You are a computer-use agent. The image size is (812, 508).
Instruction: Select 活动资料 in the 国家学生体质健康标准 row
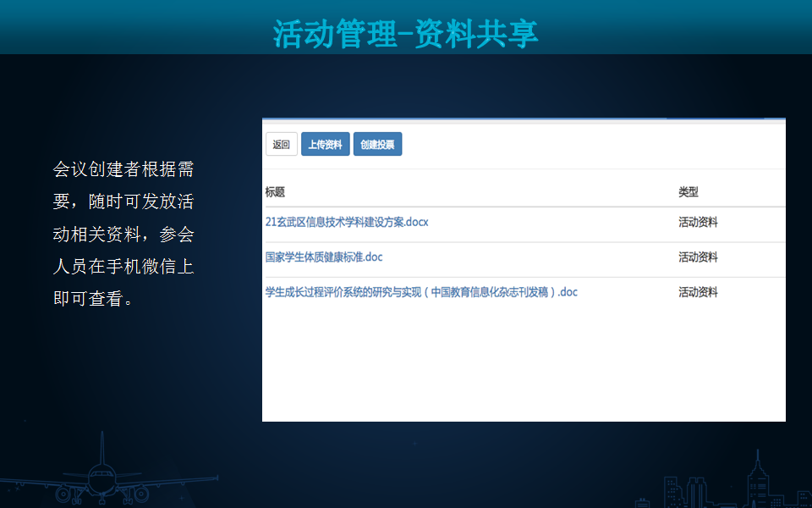[698, 257]
